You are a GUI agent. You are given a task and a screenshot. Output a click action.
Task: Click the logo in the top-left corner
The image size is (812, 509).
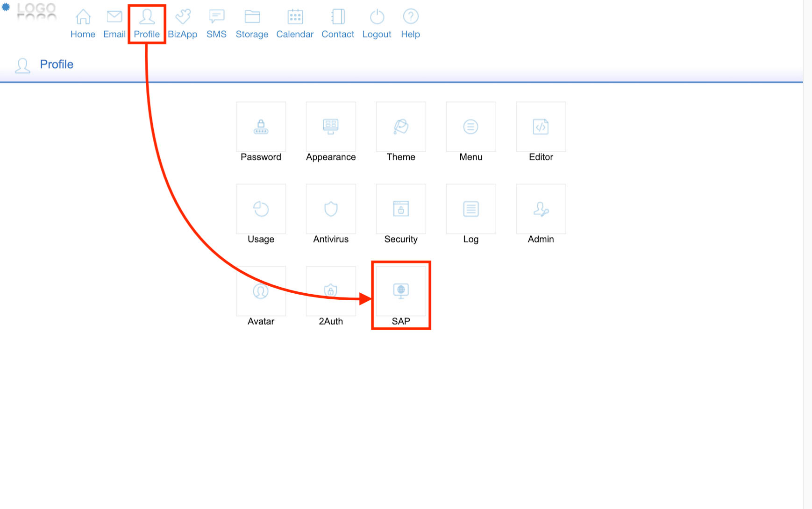pyautogui.click(x=36, y=11)
